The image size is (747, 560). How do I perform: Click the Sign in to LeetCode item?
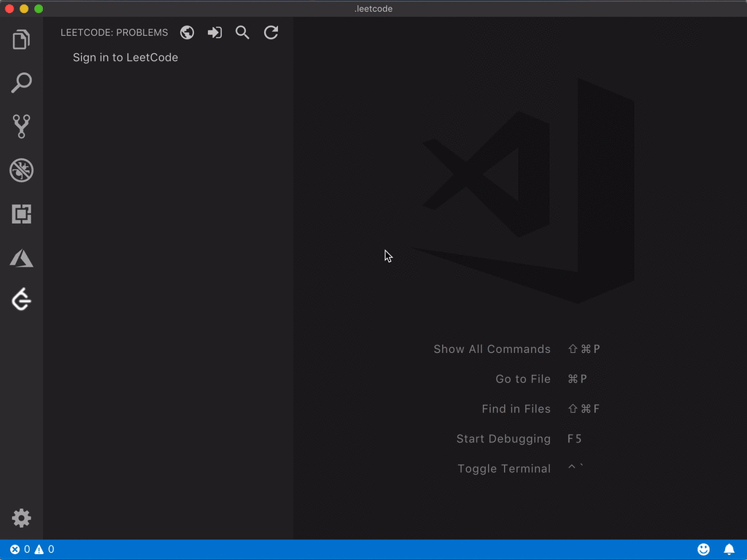pos(125,58)
